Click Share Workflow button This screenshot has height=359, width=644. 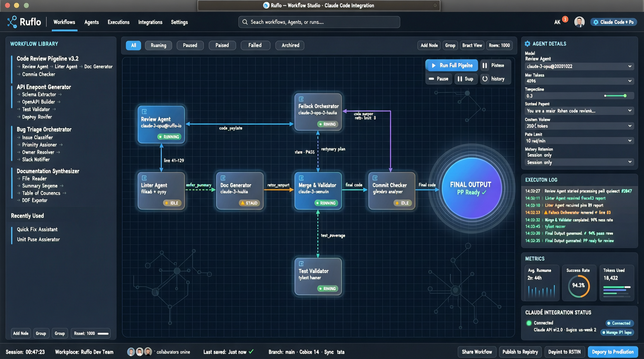477,352
